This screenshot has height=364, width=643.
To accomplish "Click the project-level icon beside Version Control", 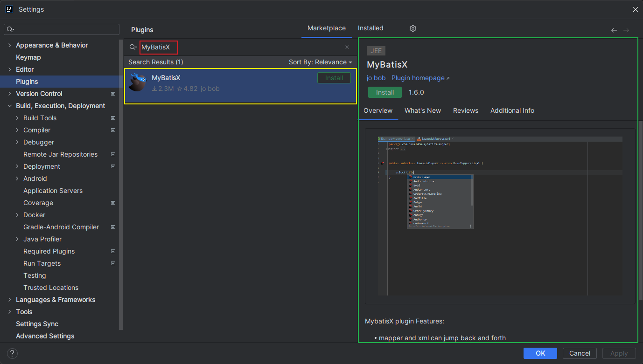I will coord(113,94).
